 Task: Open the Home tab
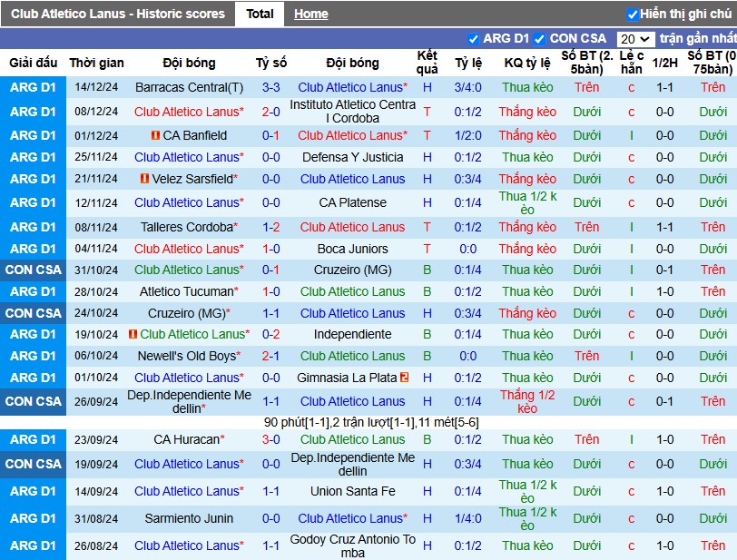click(310, 15)
